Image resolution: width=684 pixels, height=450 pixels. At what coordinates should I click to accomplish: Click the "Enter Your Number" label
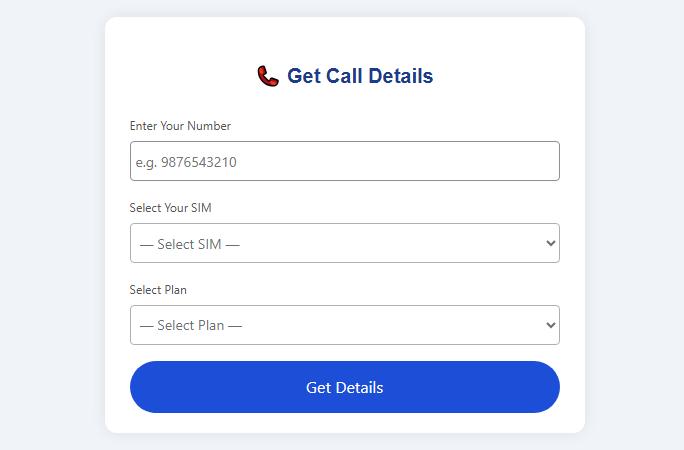[x=180, y=126]
